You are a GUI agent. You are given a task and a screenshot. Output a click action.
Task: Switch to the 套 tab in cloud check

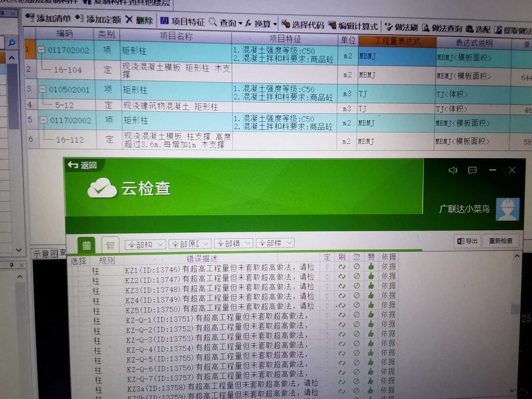[110, 245]
